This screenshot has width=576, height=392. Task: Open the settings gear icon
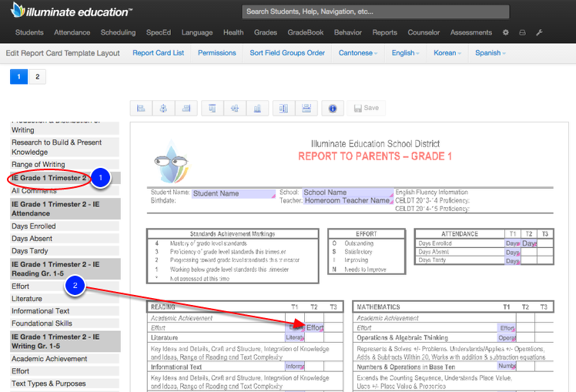(506, 32)
